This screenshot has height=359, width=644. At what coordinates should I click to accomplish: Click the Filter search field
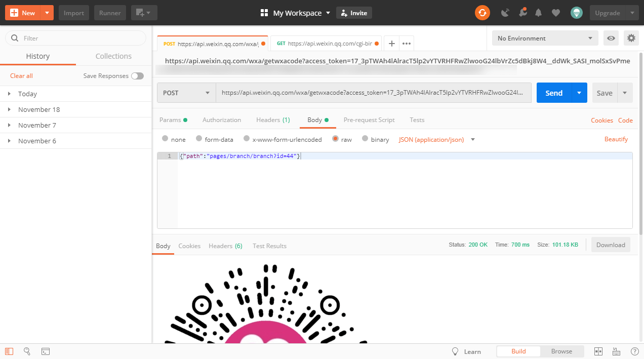[x=75, y=38]
